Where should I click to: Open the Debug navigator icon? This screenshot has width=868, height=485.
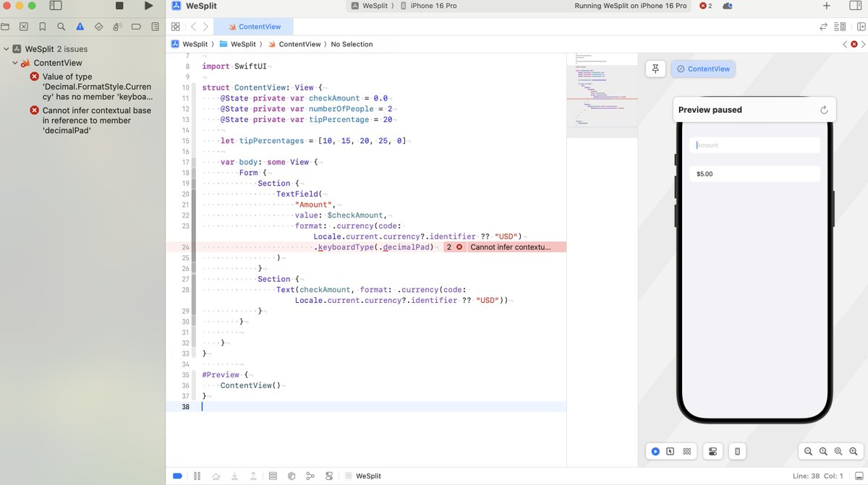click(x=118, y=27)
